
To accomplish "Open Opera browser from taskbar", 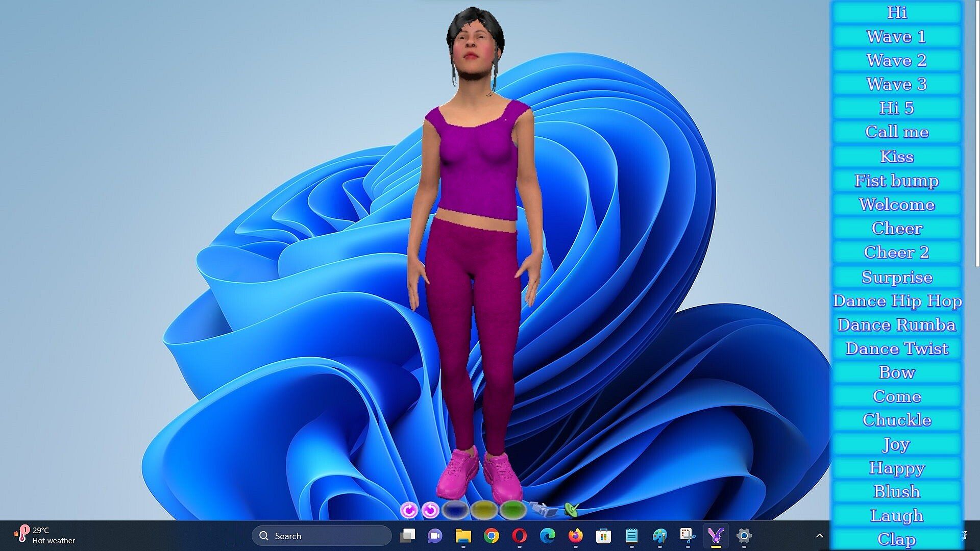I will point(519,536).
